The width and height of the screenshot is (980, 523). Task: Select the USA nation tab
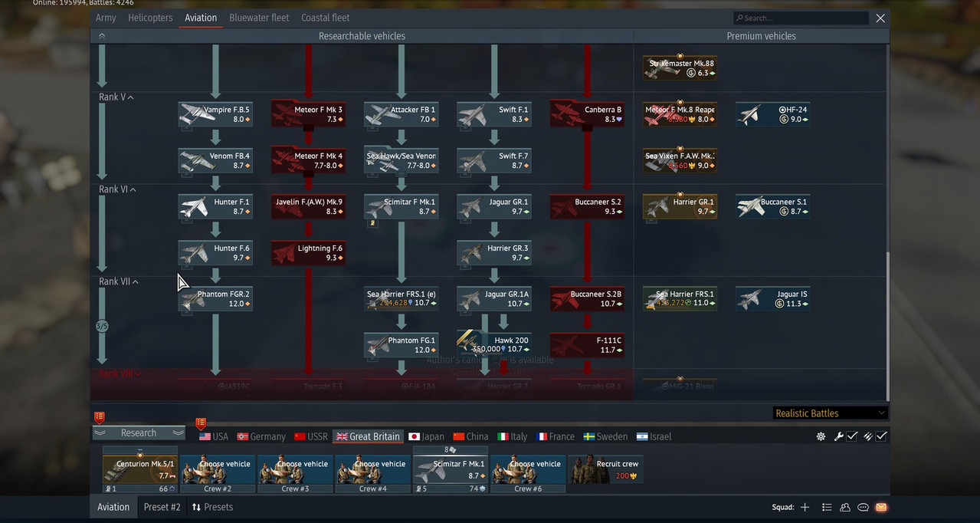click(x=214, y=436)
